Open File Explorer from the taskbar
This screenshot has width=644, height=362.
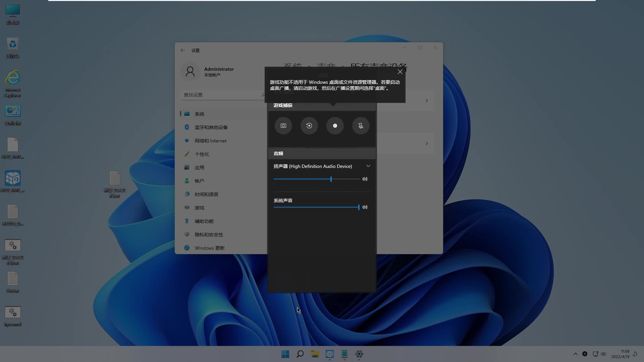click(315, 354)
